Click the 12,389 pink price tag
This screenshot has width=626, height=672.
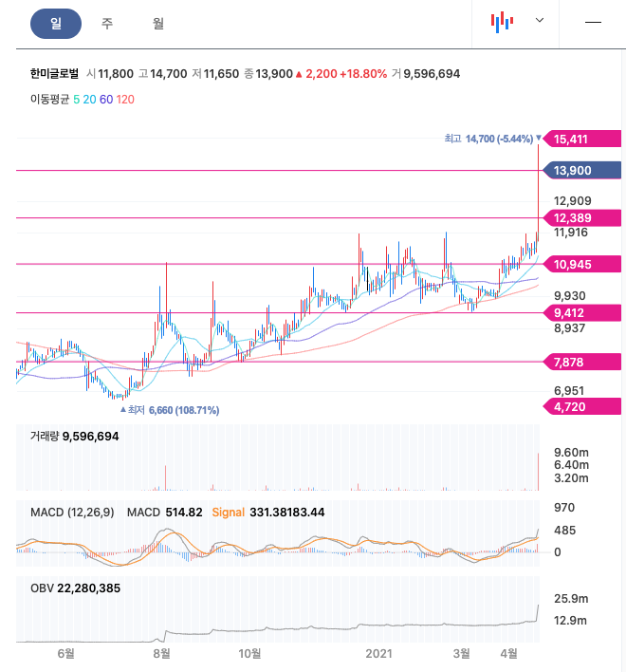pos(582,217)
